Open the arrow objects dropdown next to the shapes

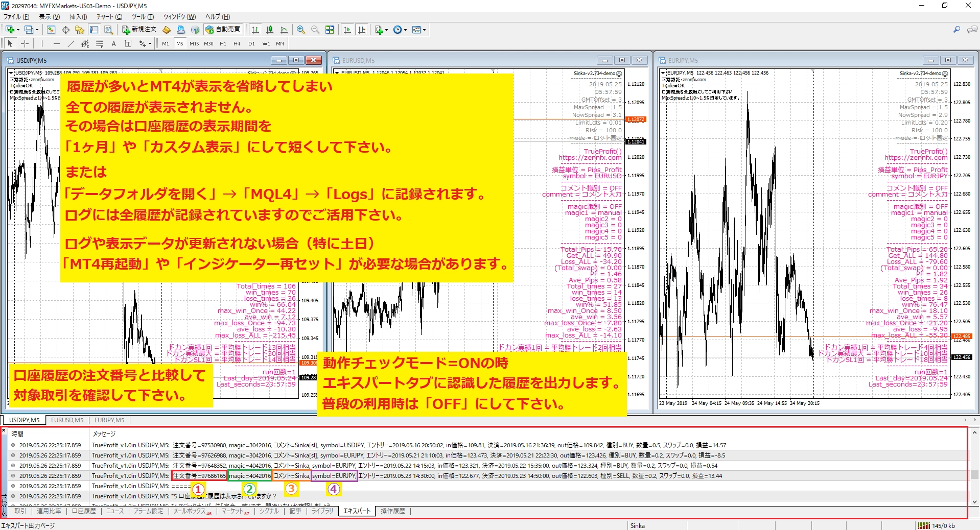[150, 43]
